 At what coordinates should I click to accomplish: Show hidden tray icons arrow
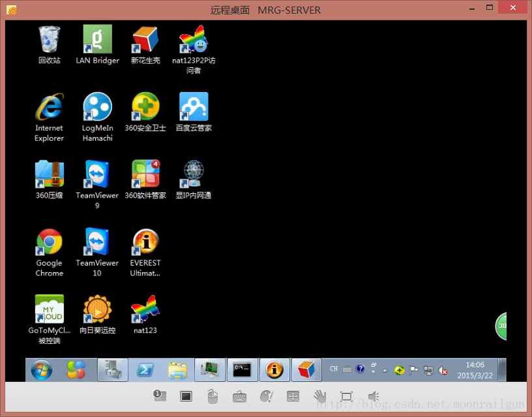[385, 371]
